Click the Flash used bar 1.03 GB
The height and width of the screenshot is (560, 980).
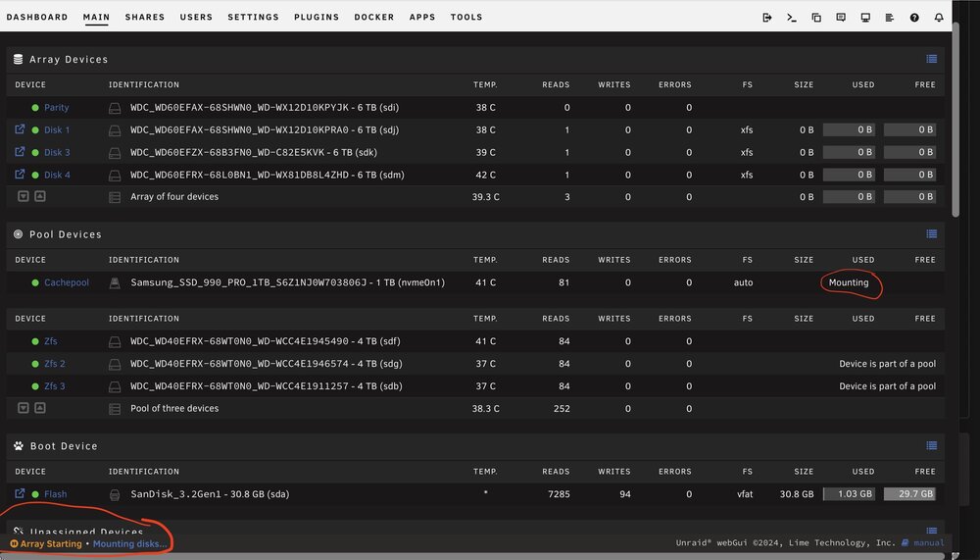coord(849,494)
